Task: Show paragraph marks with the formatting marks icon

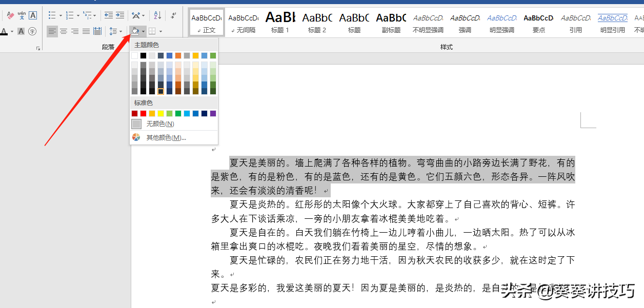Action: coord(173,15)
